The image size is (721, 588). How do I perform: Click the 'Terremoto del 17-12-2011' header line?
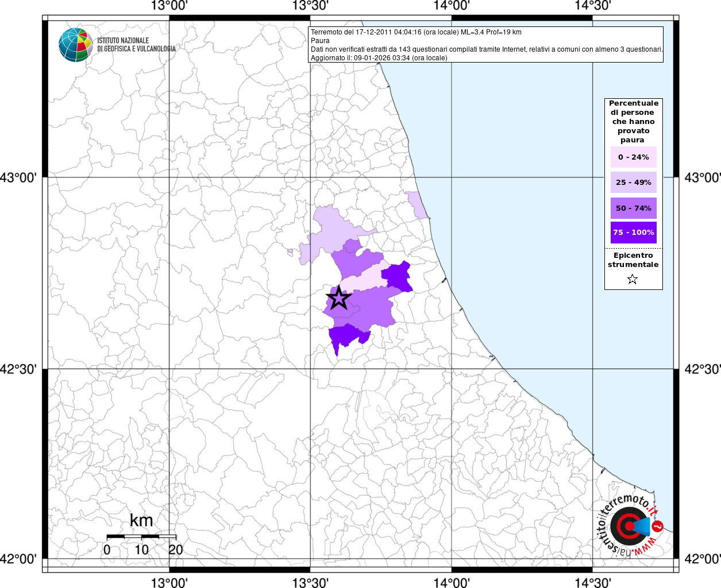[416, 32]
